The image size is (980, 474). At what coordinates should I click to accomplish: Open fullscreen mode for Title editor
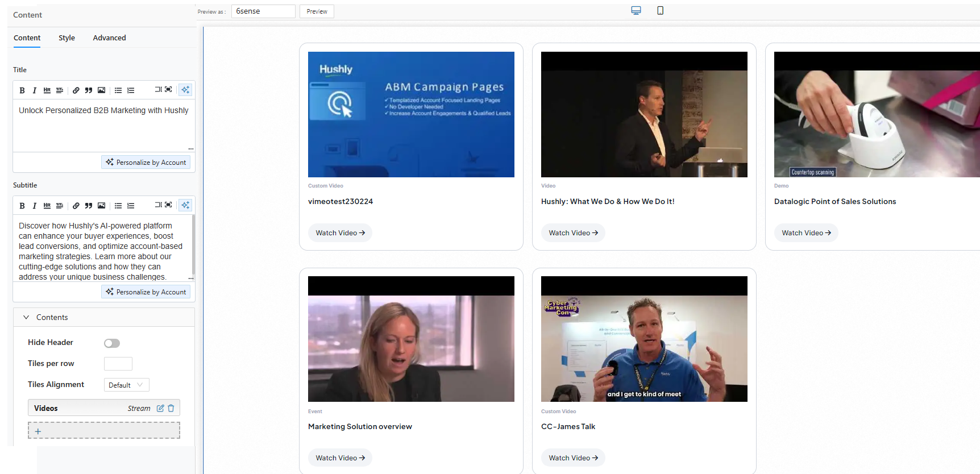168,90
